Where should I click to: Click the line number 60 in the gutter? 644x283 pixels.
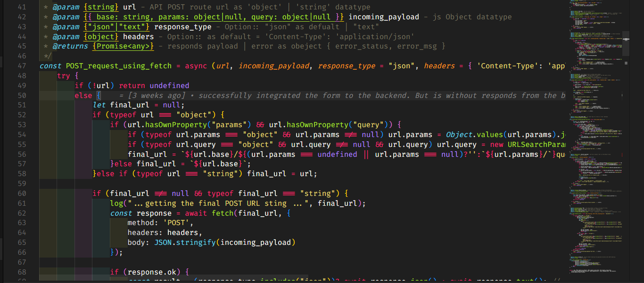(x=21, y=194)
